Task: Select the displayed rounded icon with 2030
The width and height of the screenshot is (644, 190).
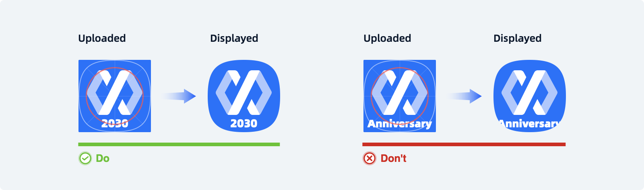Action: pyautogui.click(x=244, y=96)
